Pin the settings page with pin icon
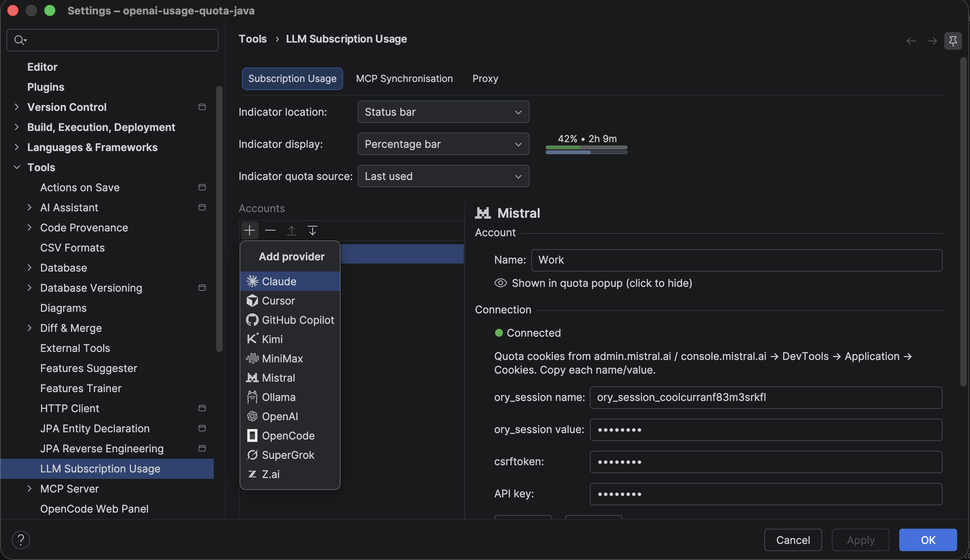This screenshot has width=970, height=560. click(953, 41)
